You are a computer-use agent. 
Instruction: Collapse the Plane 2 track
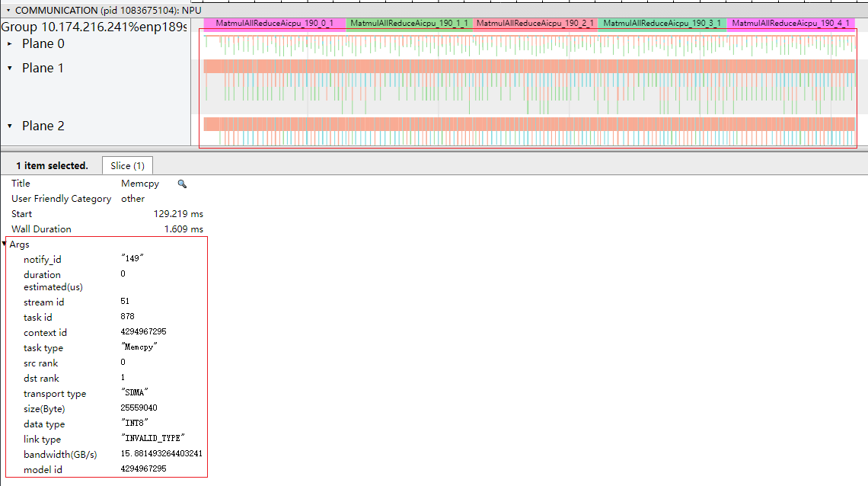(x=9, y=126)
